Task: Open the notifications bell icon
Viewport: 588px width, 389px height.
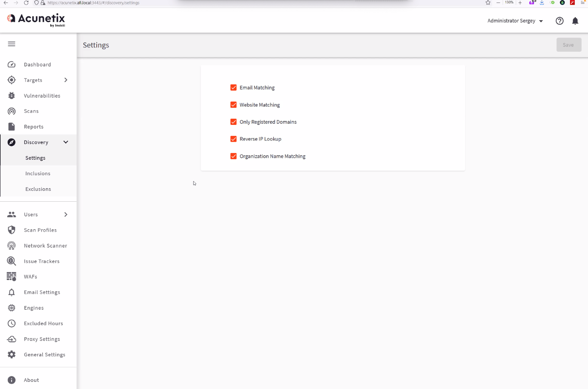Action: (x=575, y=21)
